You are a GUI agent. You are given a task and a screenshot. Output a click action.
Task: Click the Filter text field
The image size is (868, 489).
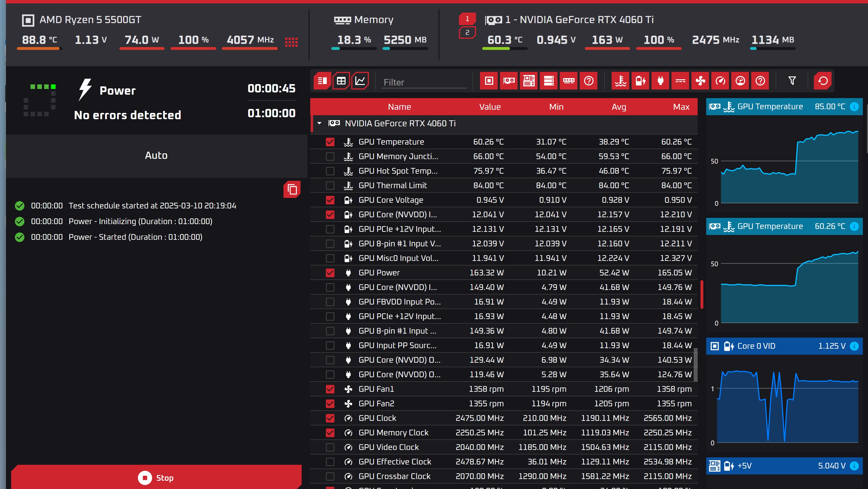(x=424, y=82)
